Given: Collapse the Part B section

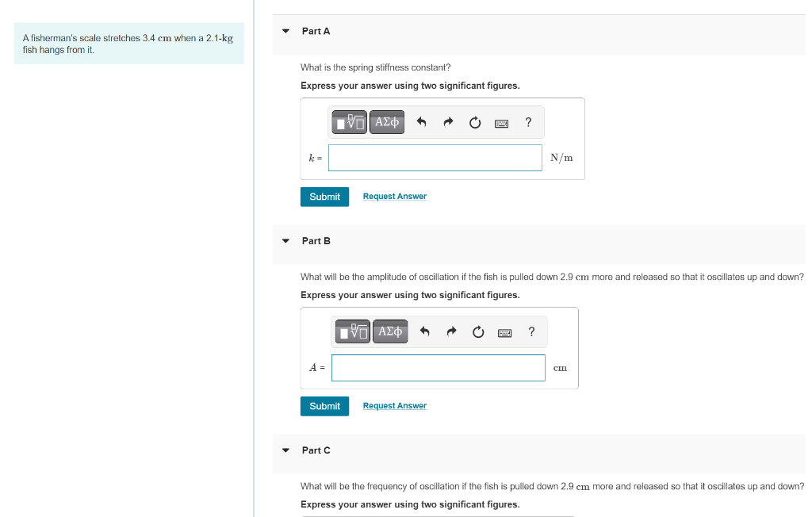Looking at the screenshot, I should pos(285,241).
